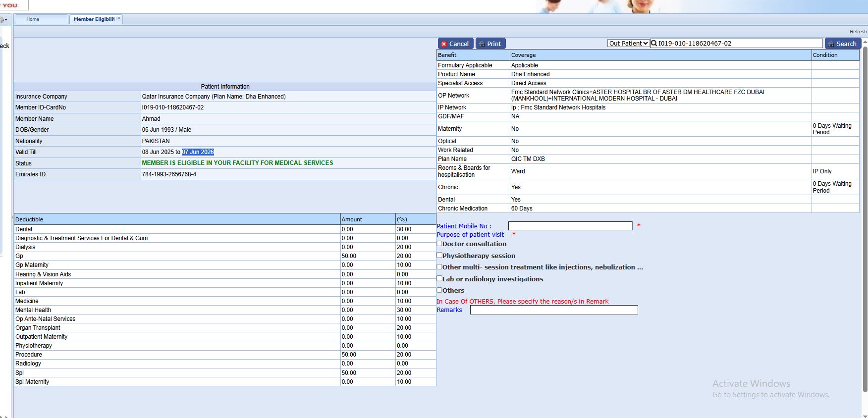
Task: Check the Doctor consultation checkbox
Action: [x=439, y=244]
